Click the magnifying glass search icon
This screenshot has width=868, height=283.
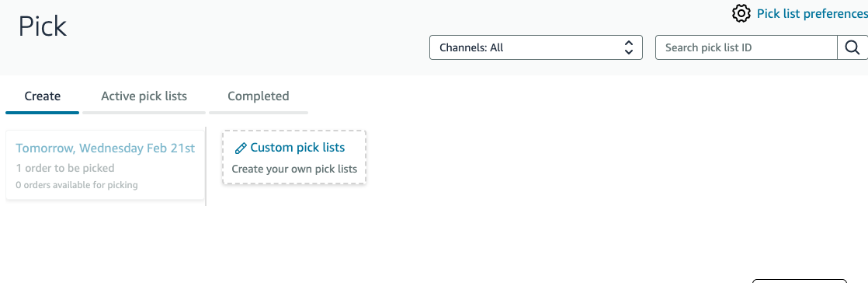click(852, 47)
